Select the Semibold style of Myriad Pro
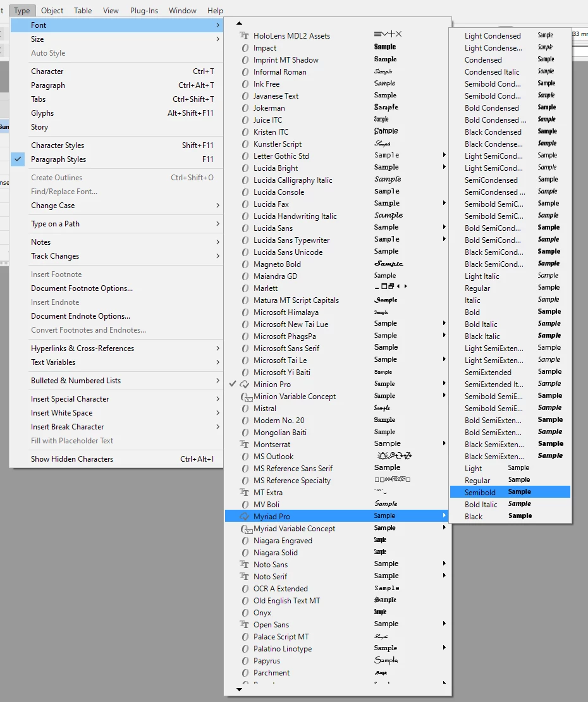This screenshot has width=588, height=702. coord(510,492)
